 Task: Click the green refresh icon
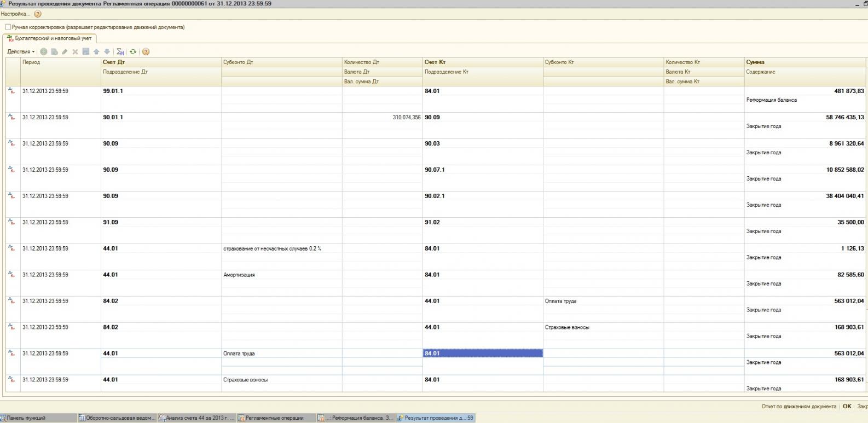pyautogui.click(x=133, y=52)
